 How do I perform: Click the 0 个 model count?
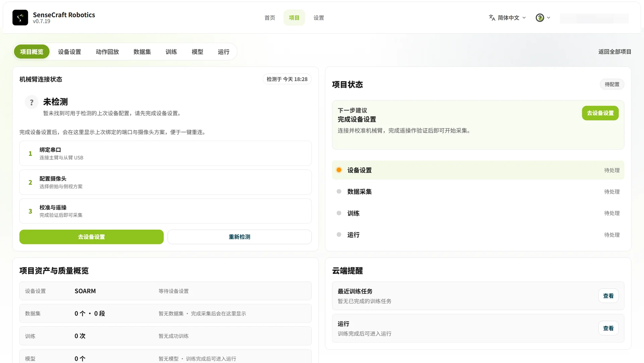[80, 359]
